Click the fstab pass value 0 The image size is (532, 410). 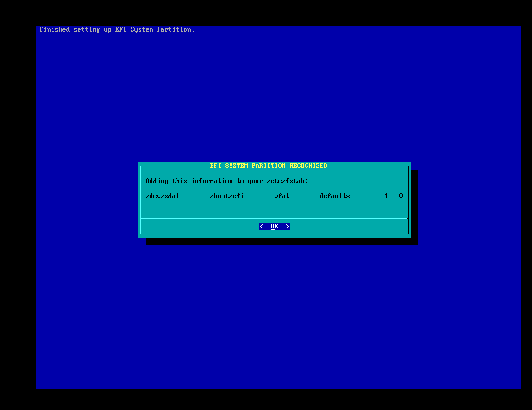coord(401,196)
